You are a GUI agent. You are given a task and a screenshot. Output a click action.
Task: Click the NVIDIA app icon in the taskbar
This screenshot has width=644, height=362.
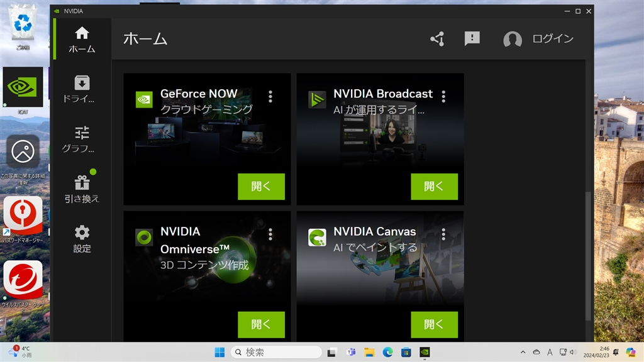425,352
